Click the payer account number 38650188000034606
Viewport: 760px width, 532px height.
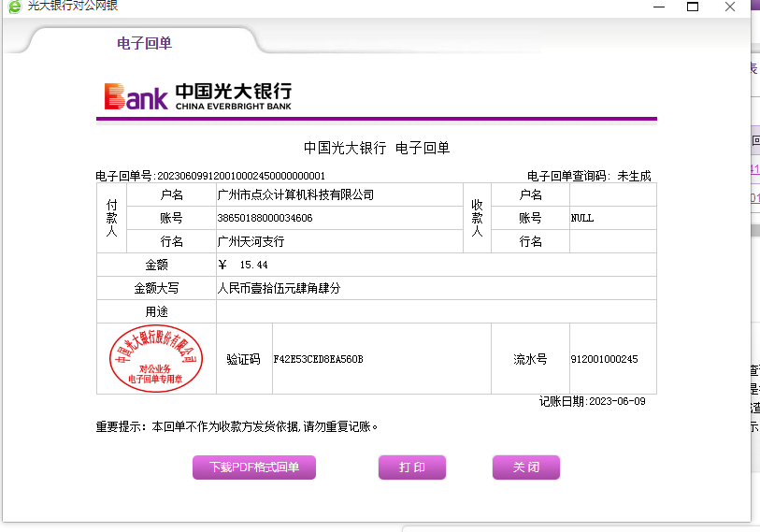click(x=265, y=218)
